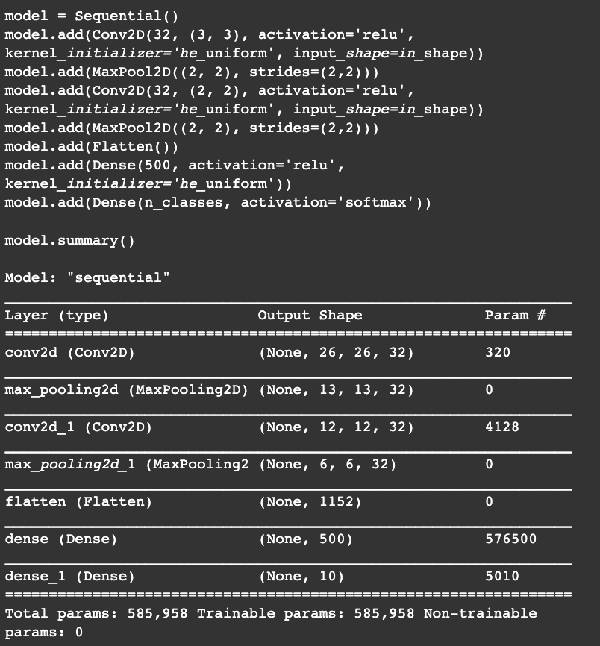Click the 576500 param count for dense
The width and height of the screenshot is (600, 646).
511,539
